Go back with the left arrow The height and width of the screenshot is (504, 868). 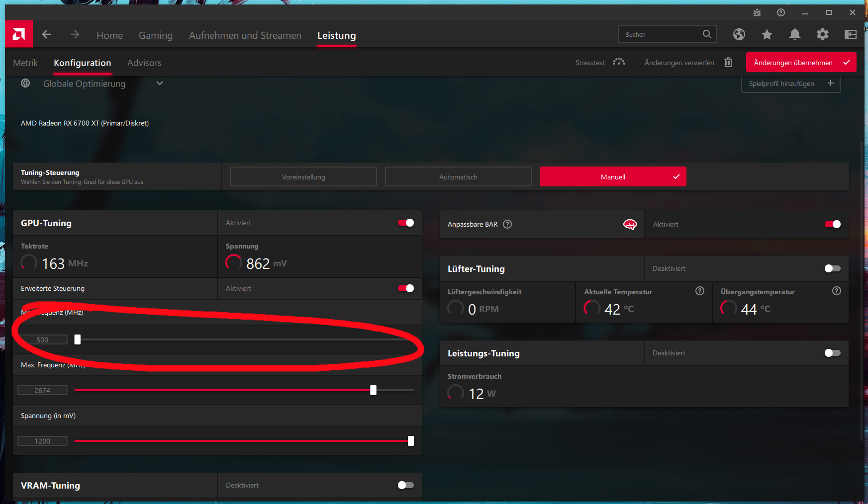tap(46, 34)
